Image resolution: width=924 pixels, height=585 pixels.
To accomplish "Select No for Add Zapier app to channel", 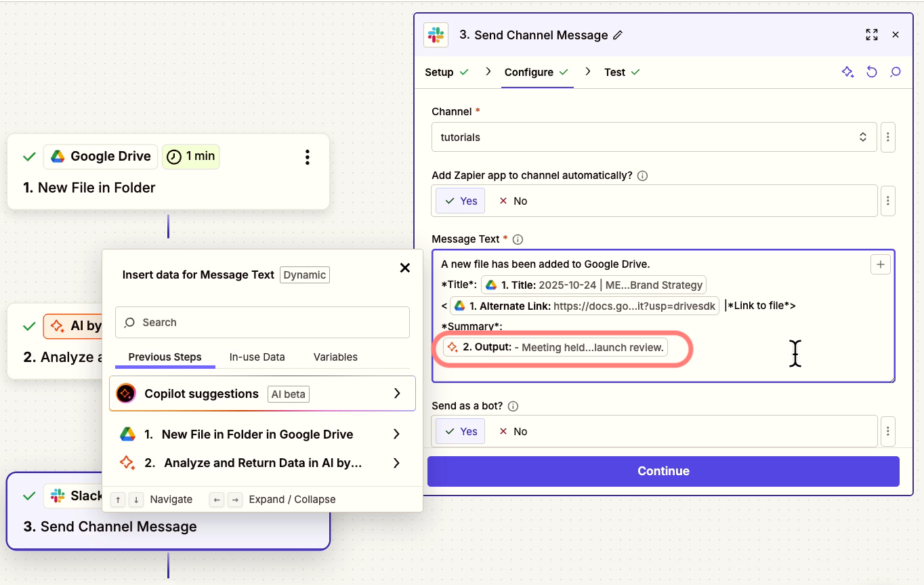I will (513, 201).
